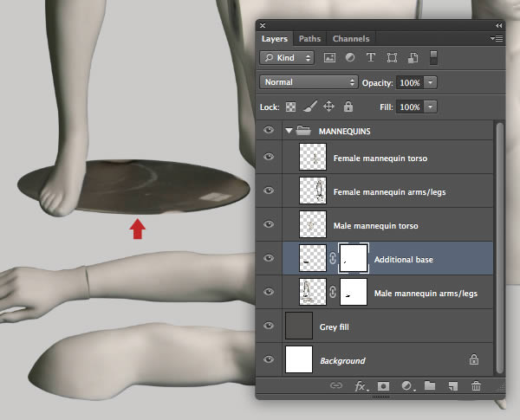Viewport: 520px width, 420px height.
Task: Open the Normal blend mode dropdown
Action: [309, 82]
